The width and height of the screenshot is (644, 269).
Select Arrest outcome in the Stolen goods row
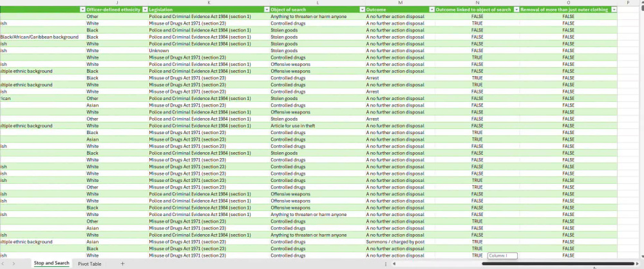pos(401,119)
